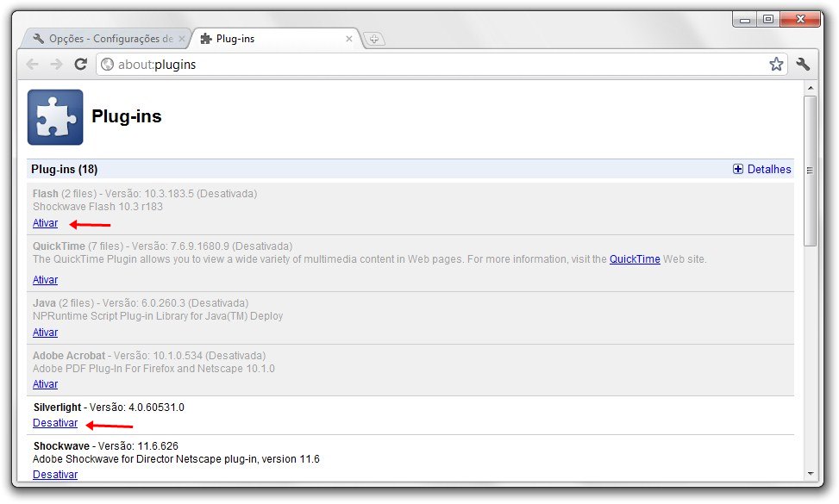This screenshot has height=504, width=839.
Task: Click the browser back arrow button
Action: pos(32,65)
